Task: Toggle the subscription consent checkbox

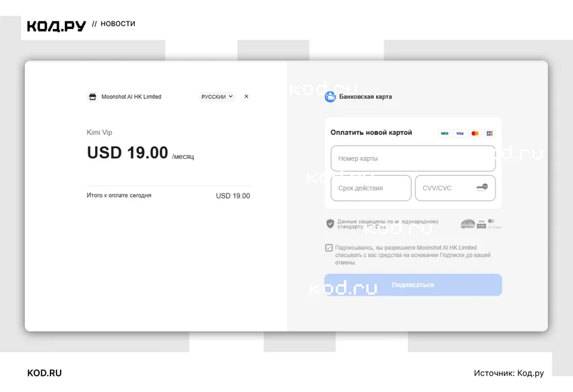Action: [329, 248]
